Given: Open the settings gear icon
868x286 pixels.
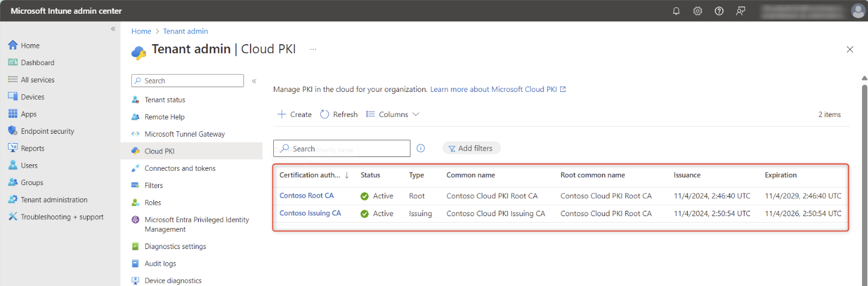Looking at the screenshot, I should [x=697, y=11].
